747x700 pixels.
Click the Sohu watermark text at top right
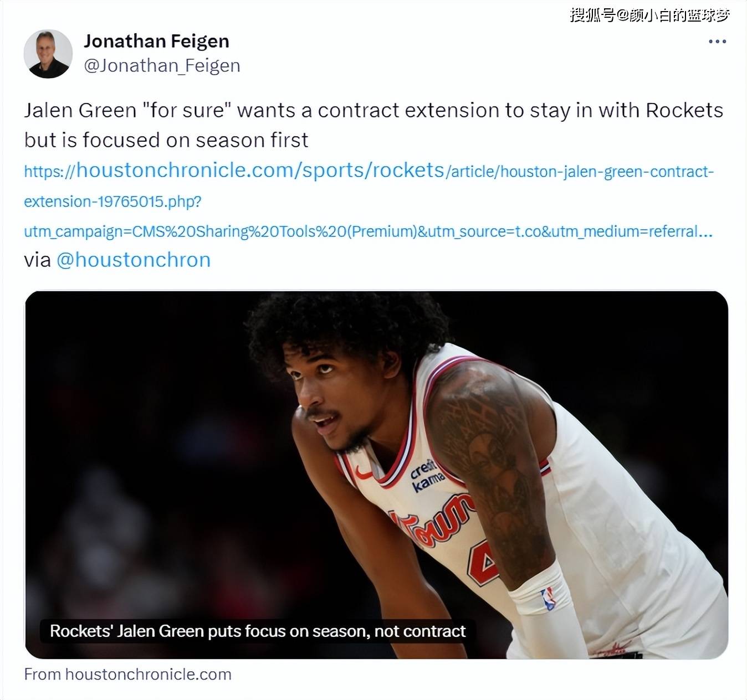click(x=650, y=15)
